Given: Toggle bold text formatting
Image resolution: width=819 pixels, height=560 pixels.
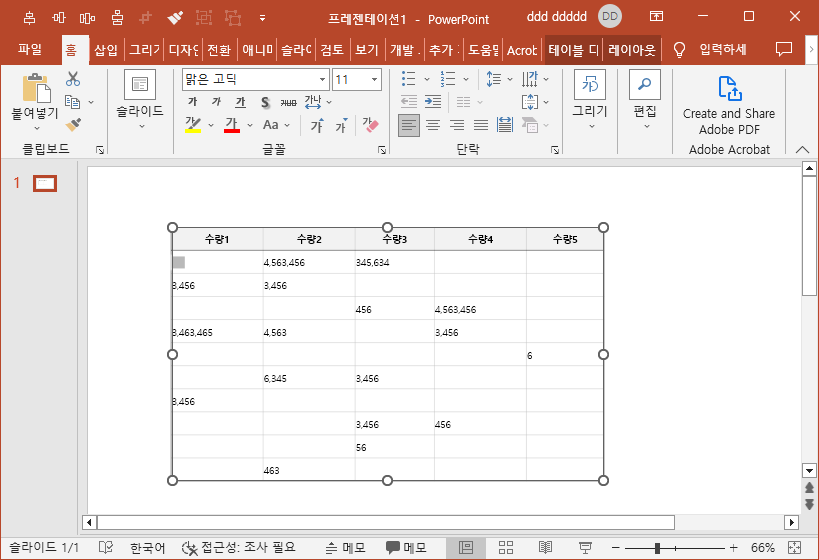Looking at the screenshot, I should point(193,101).
